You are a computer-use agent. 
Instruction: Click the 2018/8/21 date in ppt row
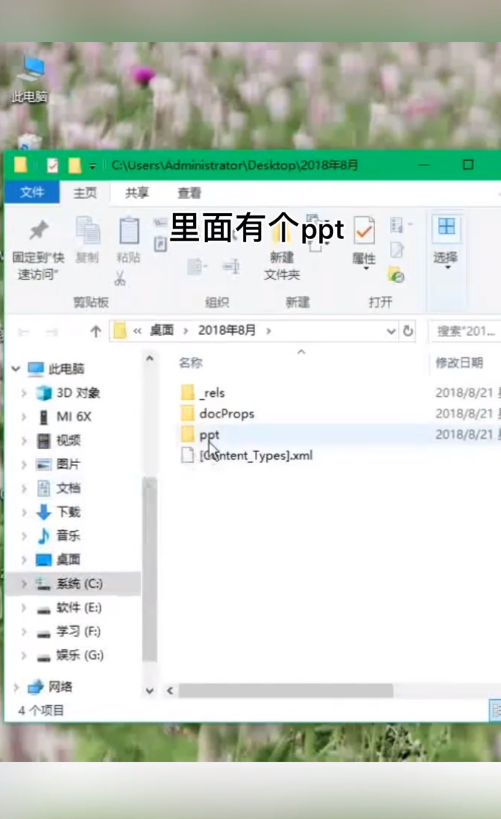pyautogui.click(x=464, y=435)
